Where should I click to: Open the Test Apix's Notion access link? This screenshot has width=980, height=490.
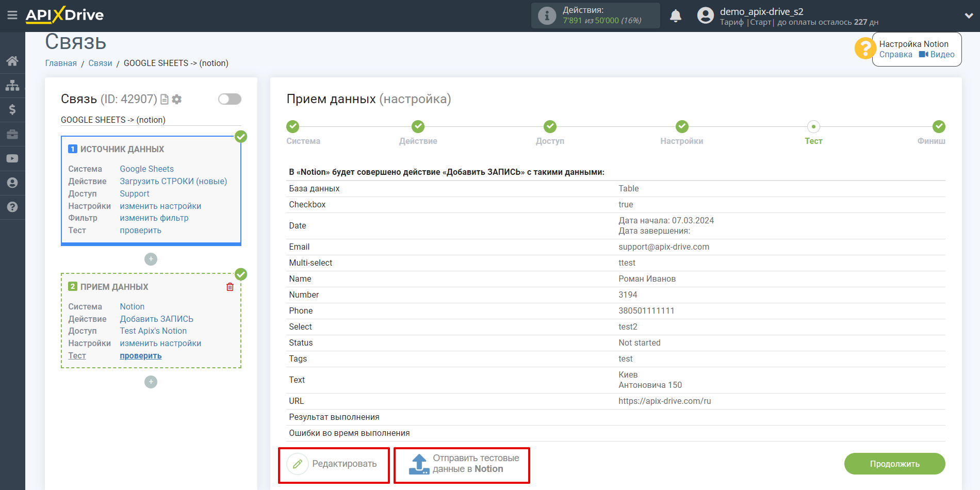coord(153,331)
